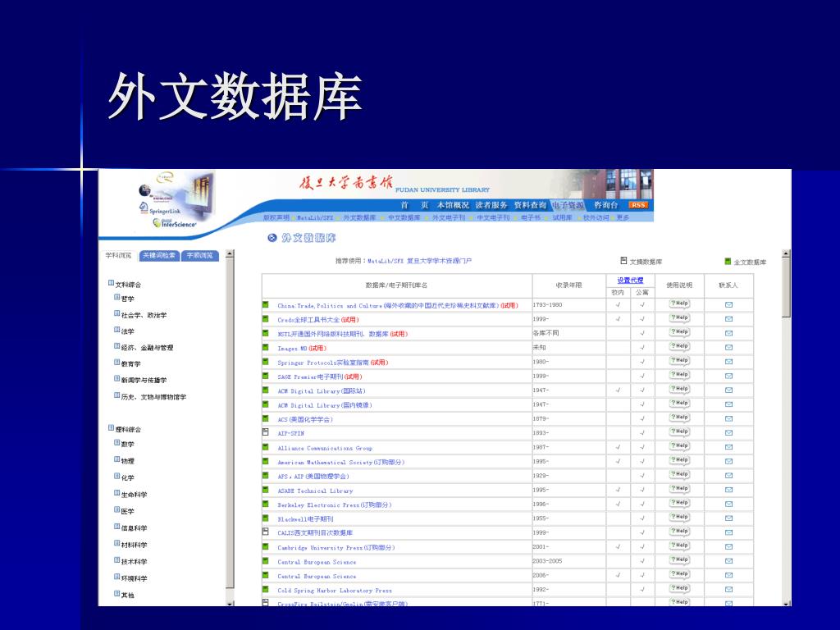Click 中文数据库 in the sub-navigation bar
The height and width of the screenshot is (630, 840).
tap(404, 217)
